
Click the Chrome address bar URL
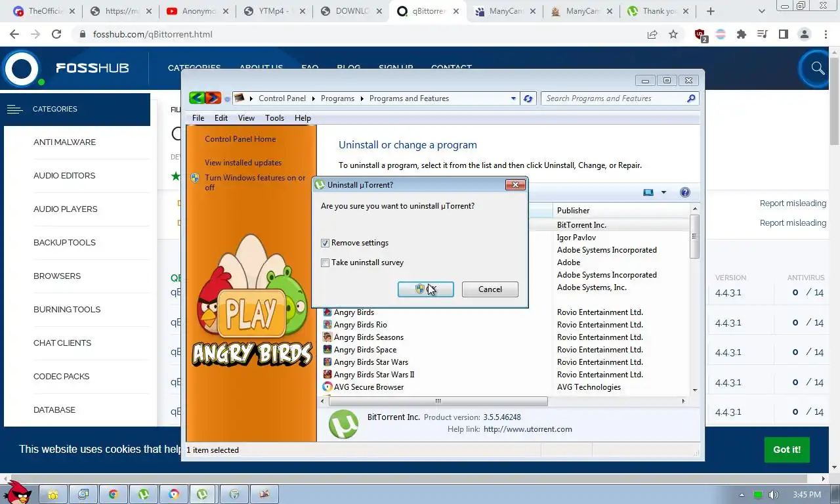click(x=153, y=34)
